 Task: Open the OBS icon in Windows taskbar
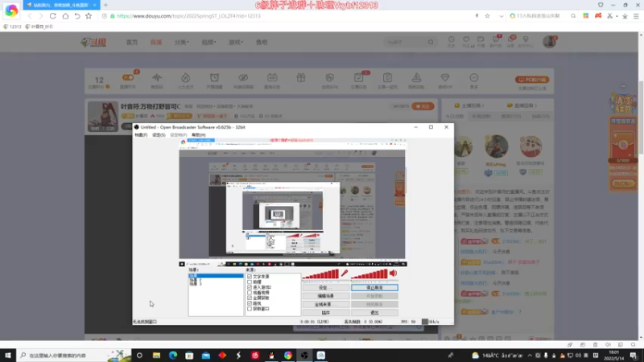pyautogui.click(x=304, y=355)
